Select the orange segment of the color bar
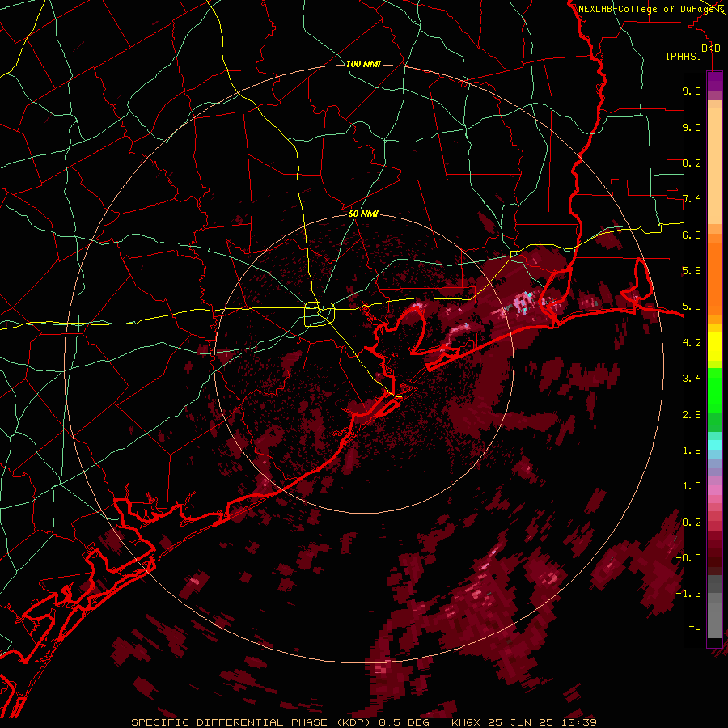The image size is (728, 728). tap(714, 278)
